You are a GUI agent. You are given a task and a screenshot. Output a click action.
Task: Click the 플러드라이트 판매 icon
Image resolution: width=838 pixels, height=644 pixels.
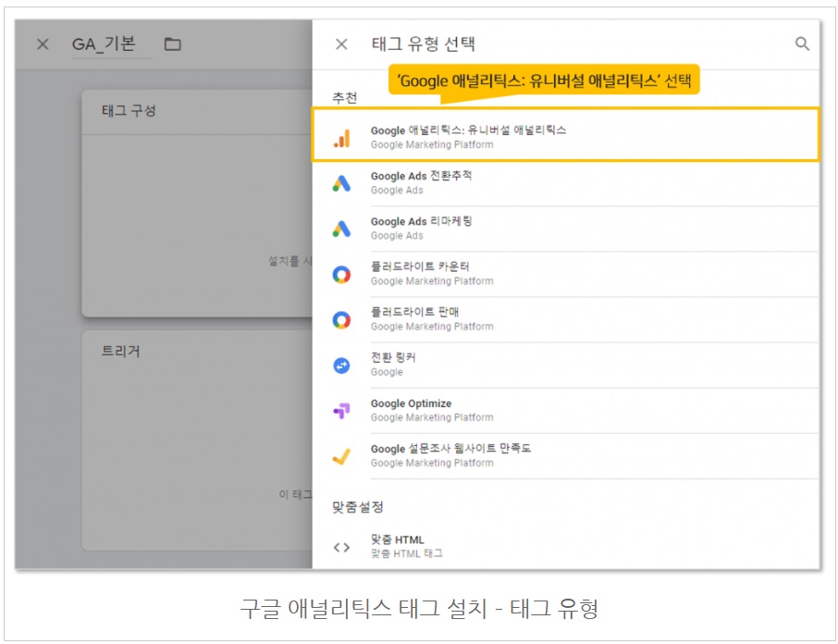(x=341, y=319)
